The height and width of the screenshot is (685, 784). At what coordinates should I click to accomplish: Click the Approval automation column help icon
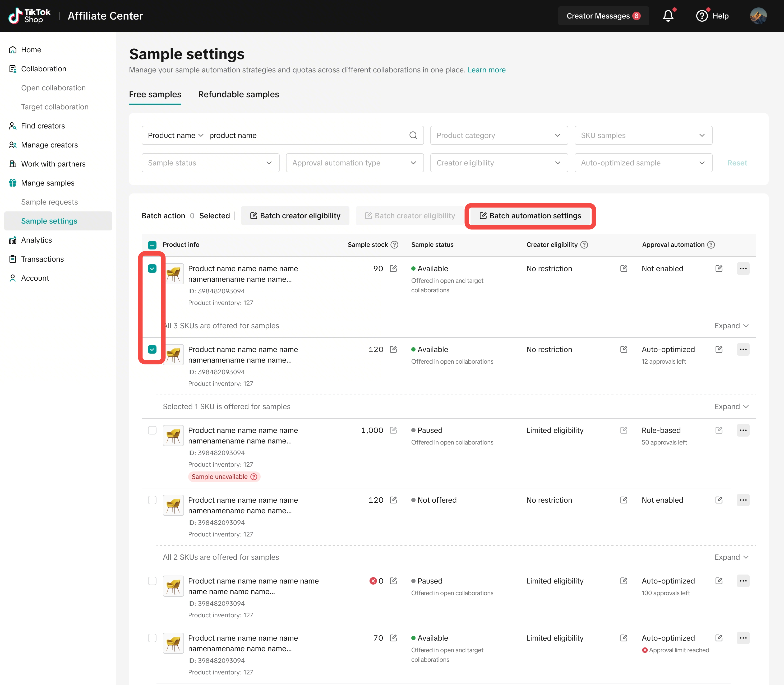711,245
